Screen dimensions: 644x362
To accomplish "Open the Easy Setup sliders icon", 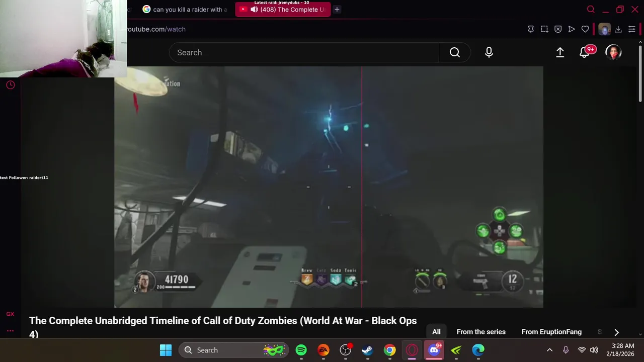I will [632, 29].
